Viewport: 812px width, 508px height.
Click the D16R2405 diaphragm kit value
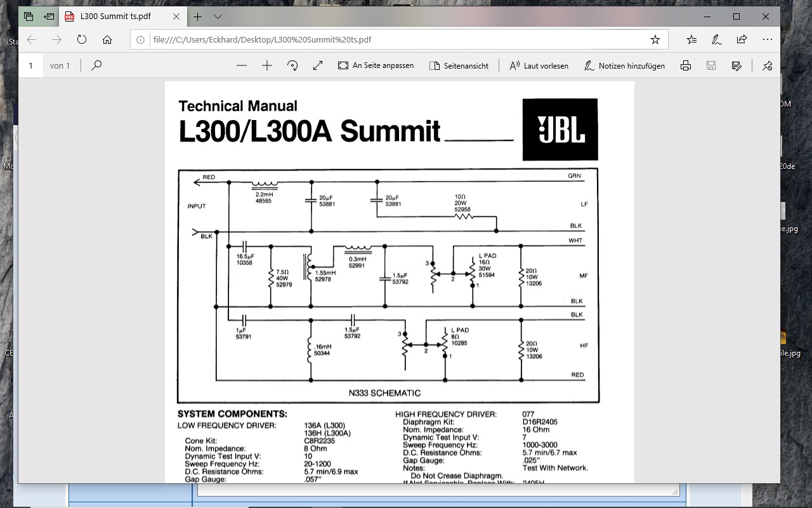(x=540, y=422)
